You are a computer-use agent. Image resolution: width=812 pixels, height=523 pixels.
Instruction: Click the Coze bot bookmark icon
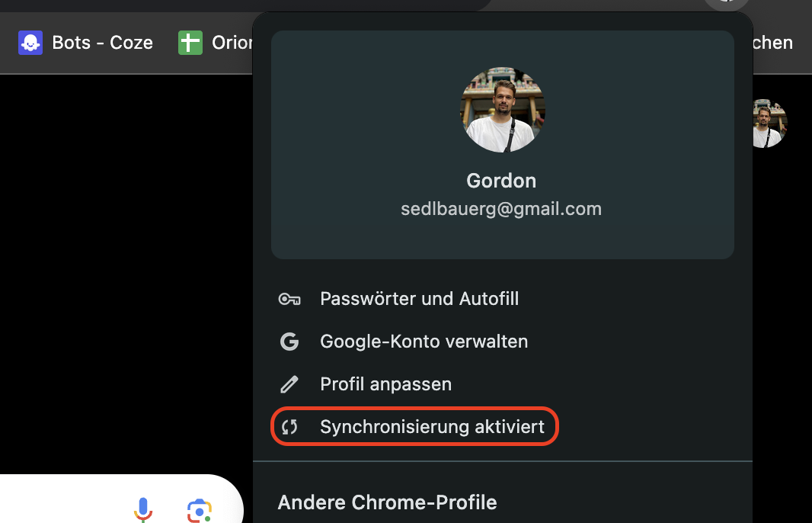pos(30,43)
